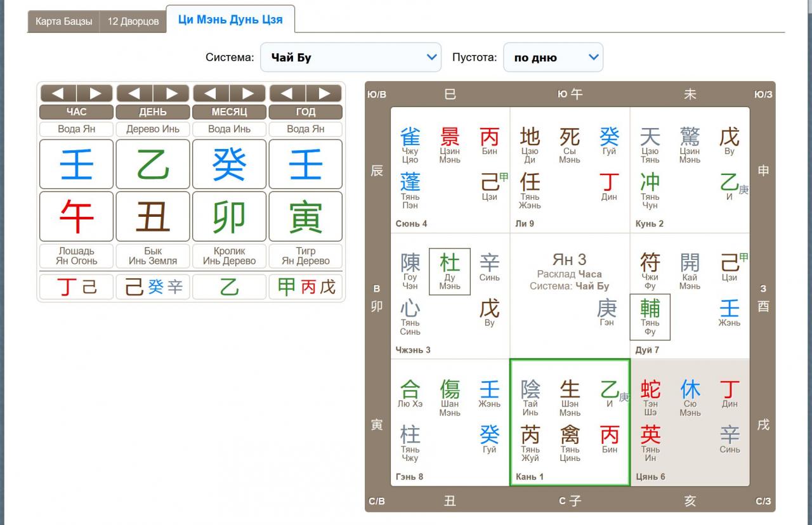
Task: Increase ГОД using right arrow
Action: point(324,94)
